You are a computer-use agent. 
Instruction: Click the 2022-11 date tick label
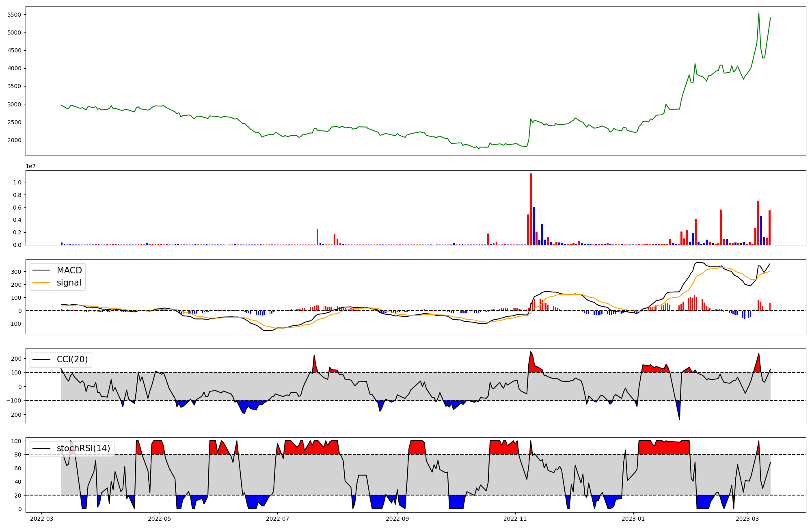click(516, 519)
